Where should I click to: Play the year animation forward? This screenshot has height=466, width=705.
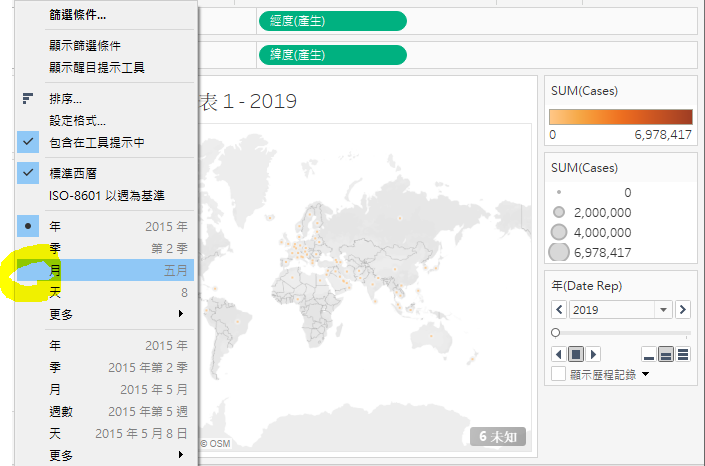coord(593,354)
